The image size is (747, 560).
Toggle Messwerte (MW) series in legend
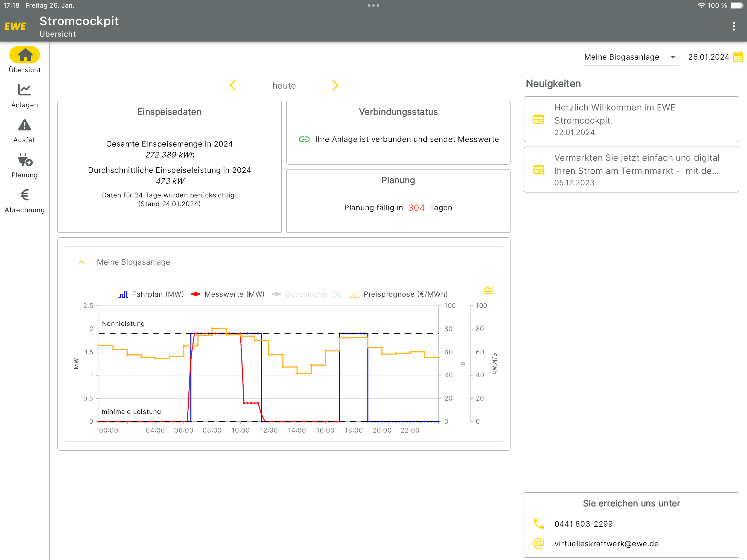coord(228,294)
